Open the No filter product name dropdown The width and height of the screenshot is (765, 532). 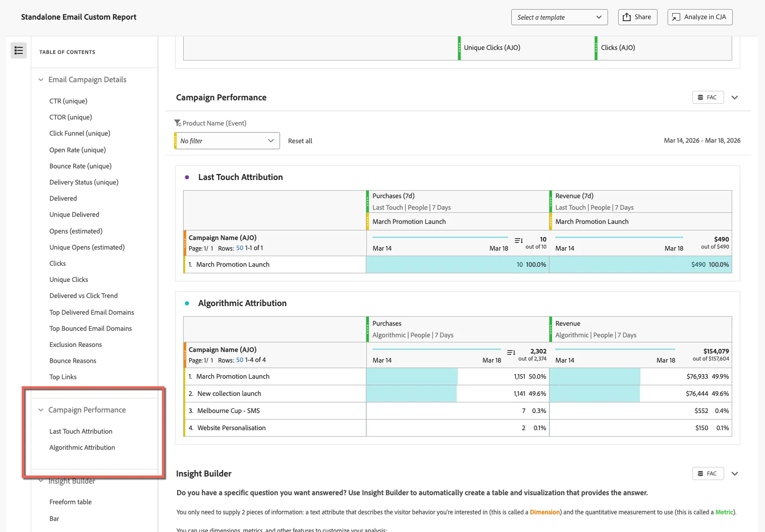(227, 141)
